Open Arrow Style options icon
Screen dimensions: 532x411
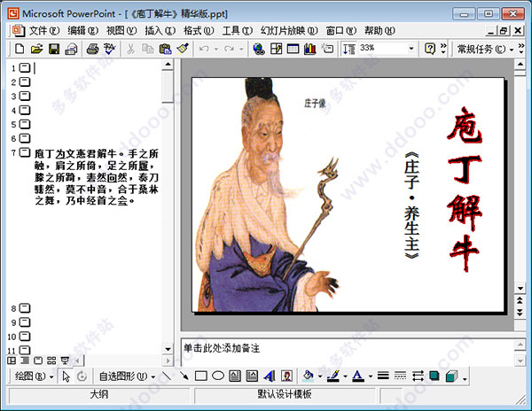click(418, 376)
